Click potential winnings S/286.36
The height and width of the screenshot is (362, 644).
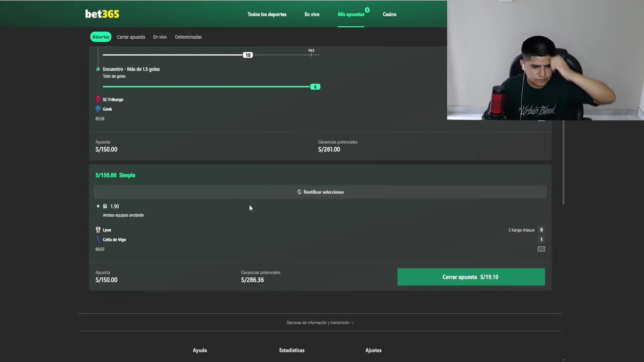pos(253,280)
